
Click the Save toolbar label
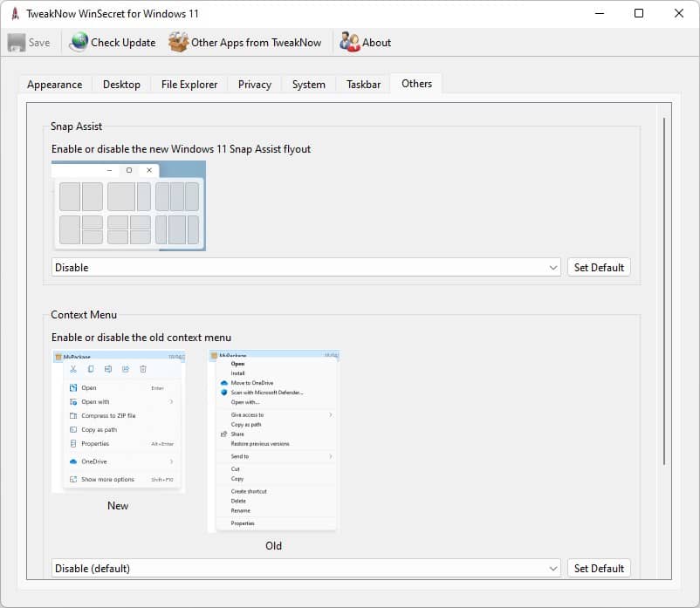click(x=39, y=43)
